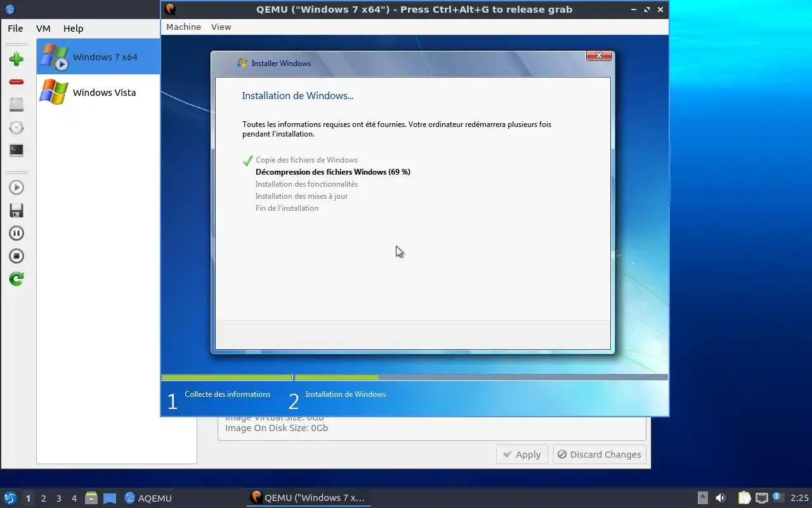The image size is (812, 508).
Task: Open the terminal console icon in AQEMU sidebar
Action: (16, 150)
